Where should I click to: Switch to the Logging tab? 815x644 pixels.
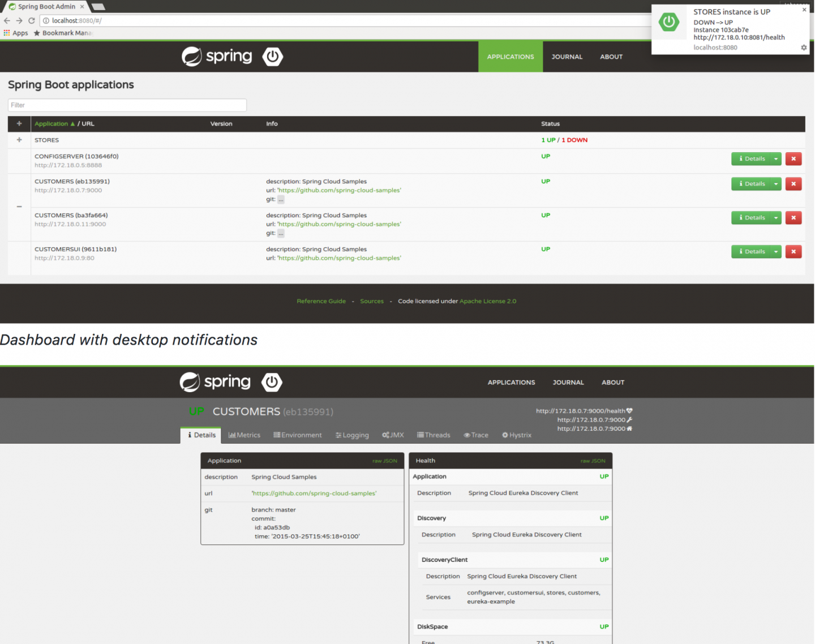(x=352, y=435)
